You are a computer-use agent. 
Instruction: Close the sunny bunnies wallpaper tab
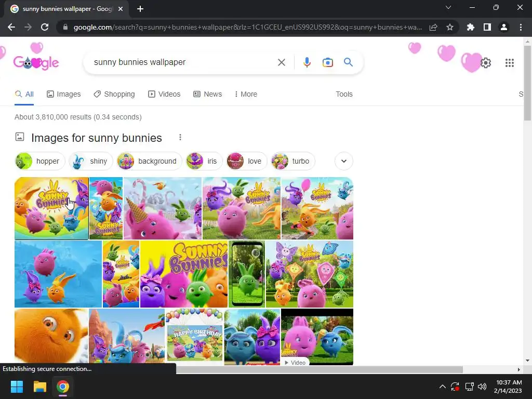[121, 9]
